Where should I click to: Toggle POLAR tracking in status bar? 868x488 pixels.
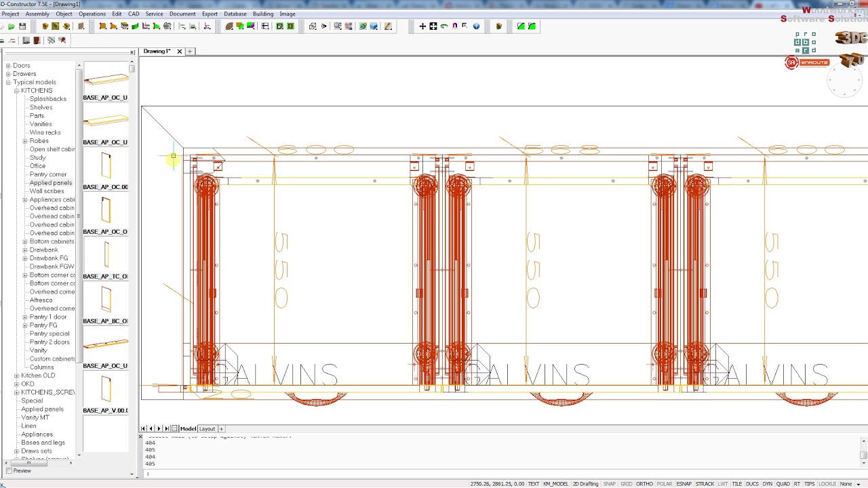(664, 484)
